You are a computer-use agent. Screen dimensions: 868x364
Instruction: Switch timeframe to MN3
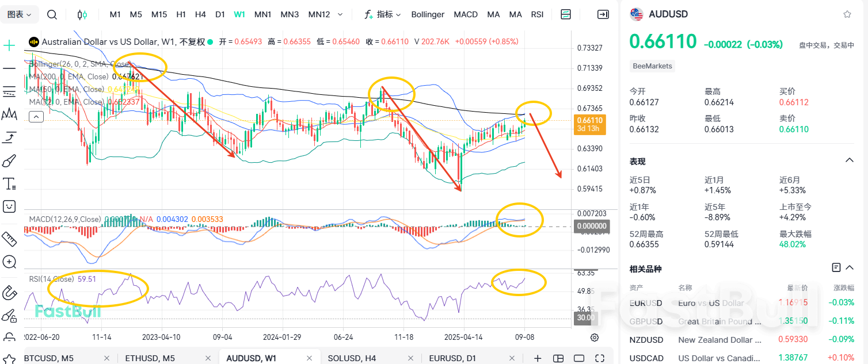click(290, 14)
